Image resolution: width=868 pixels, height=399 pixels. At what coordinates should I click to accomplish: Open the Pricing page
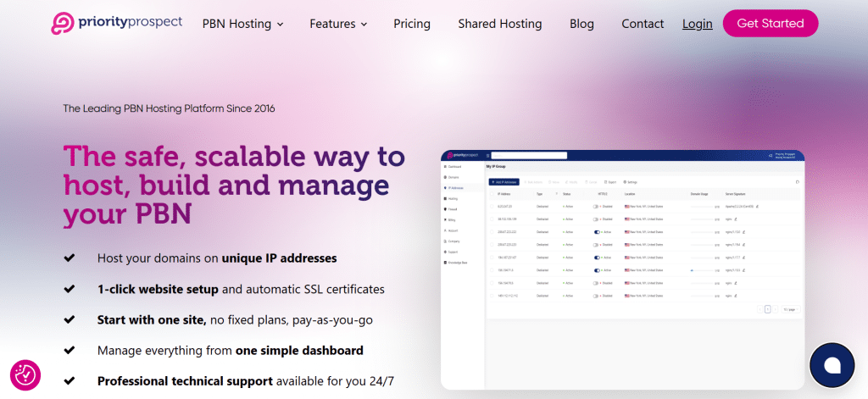pos(412,24)
